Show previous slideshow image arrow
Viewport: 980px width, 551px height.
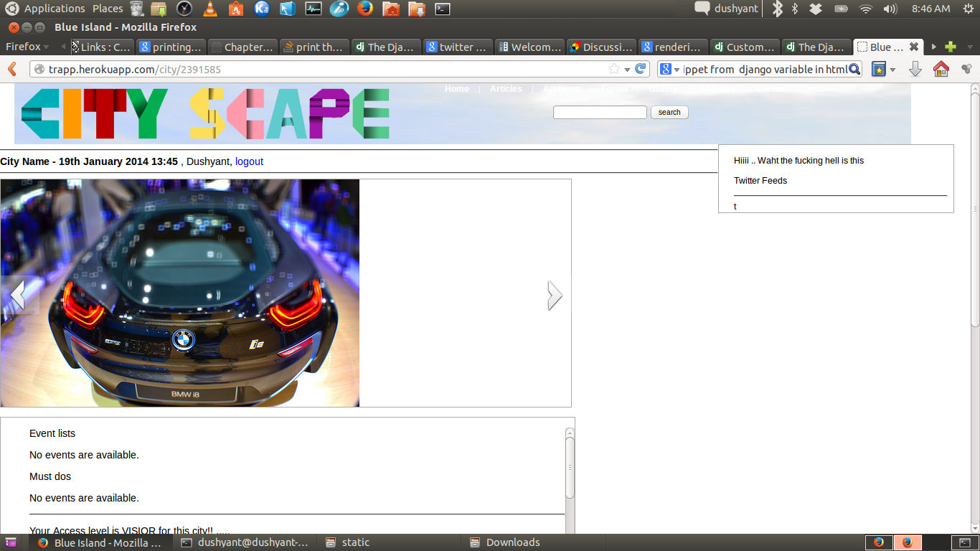18,295
